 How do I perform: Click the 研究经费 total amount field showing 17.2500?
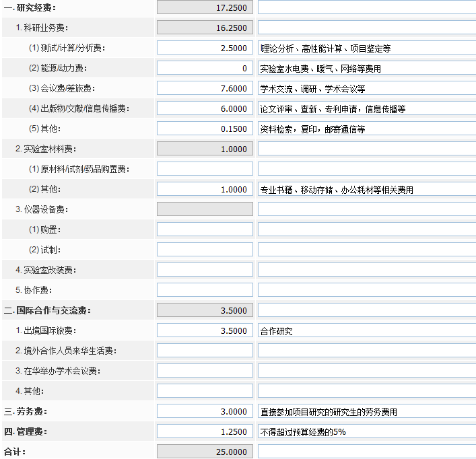[205, 7]
